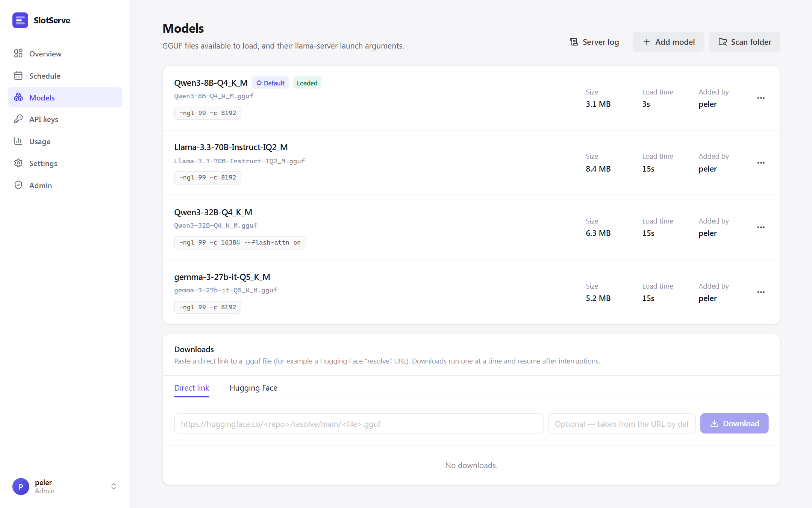Select Models in the sidebar
This screenshot has height=508, width=812.
(65, 97)
